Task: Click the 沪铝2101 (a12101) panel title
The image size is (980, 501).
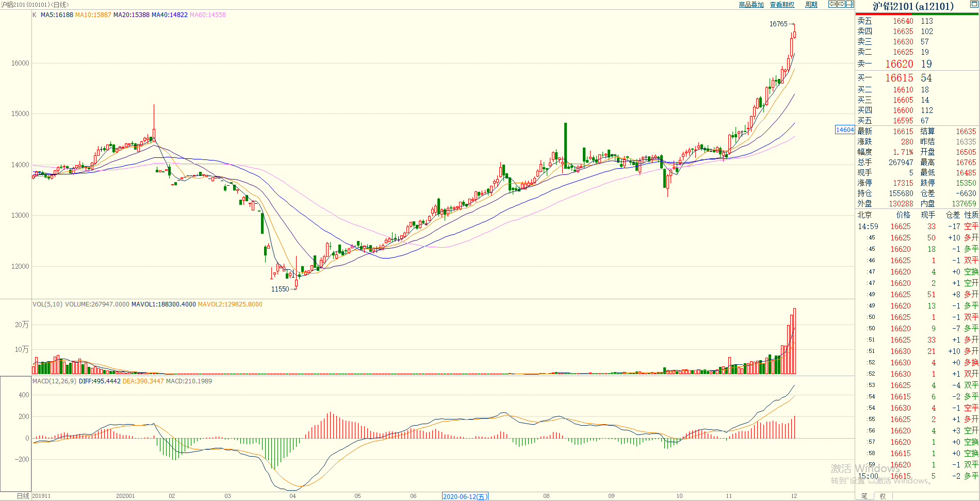Action: [913, 6]
